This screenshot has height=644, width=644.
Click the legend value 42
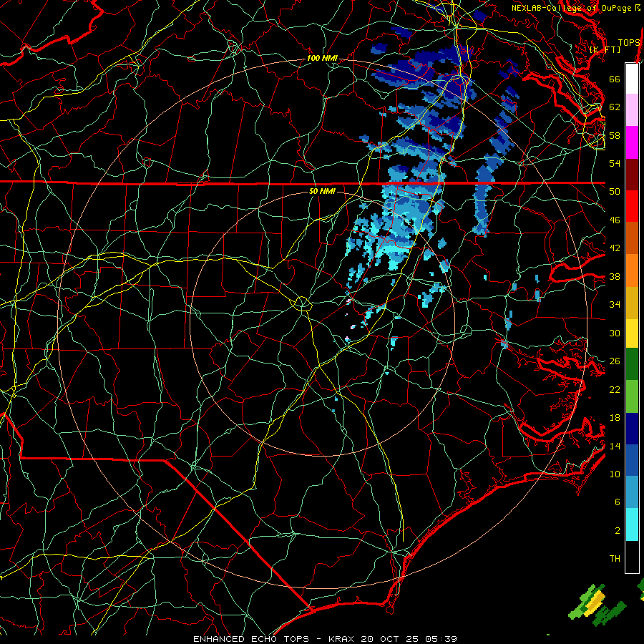coord(615,248)
